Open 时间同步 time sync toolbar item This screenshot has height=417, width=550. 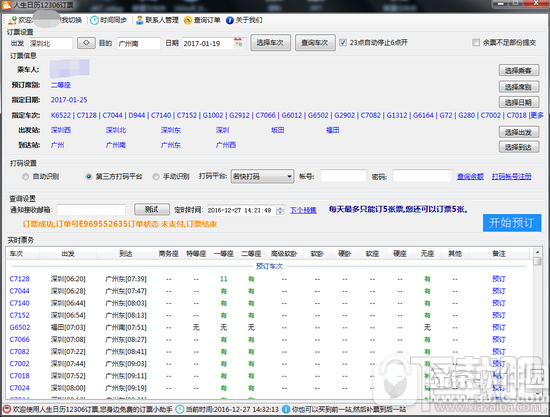[108, 20]
